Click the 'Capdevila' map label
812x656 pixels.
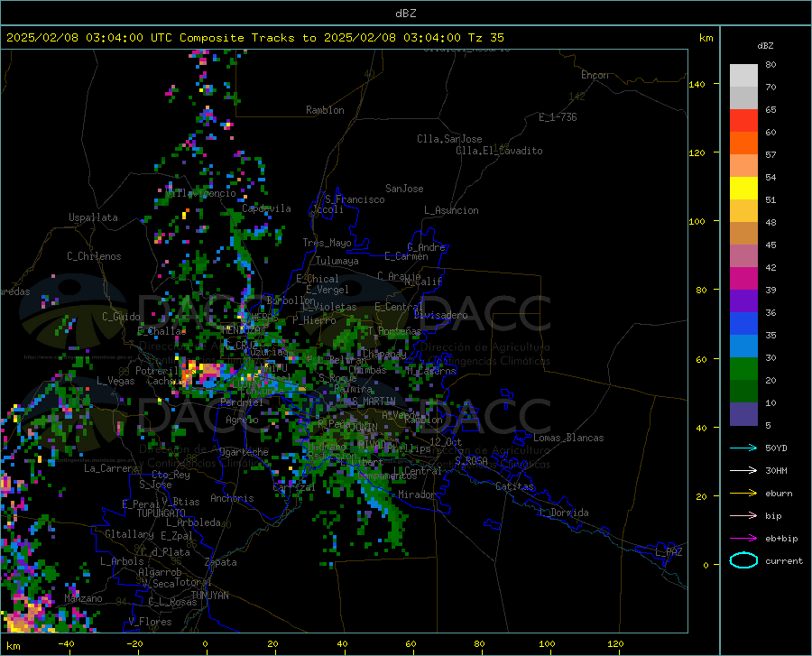pos(266,208)
